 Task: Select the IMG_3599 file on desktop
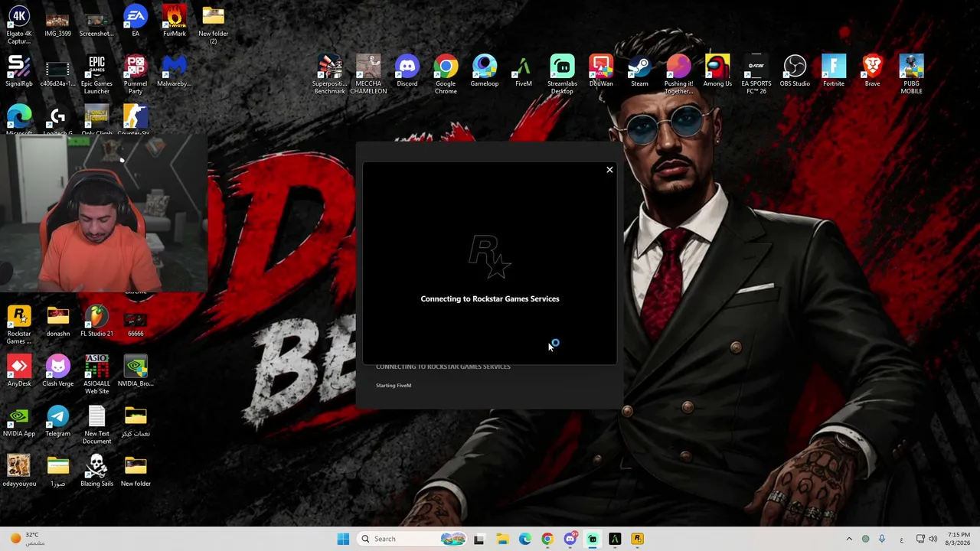(57, 22)
